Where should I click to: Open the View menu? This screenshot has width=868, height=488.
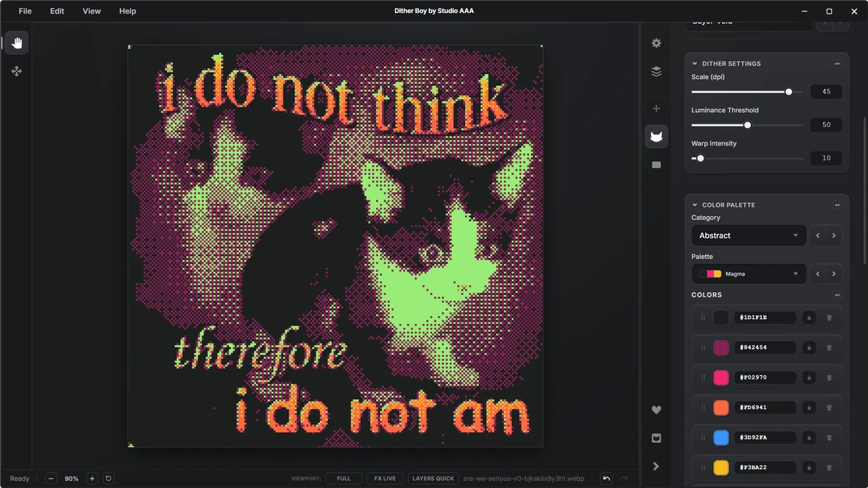[x=92, y=11]
